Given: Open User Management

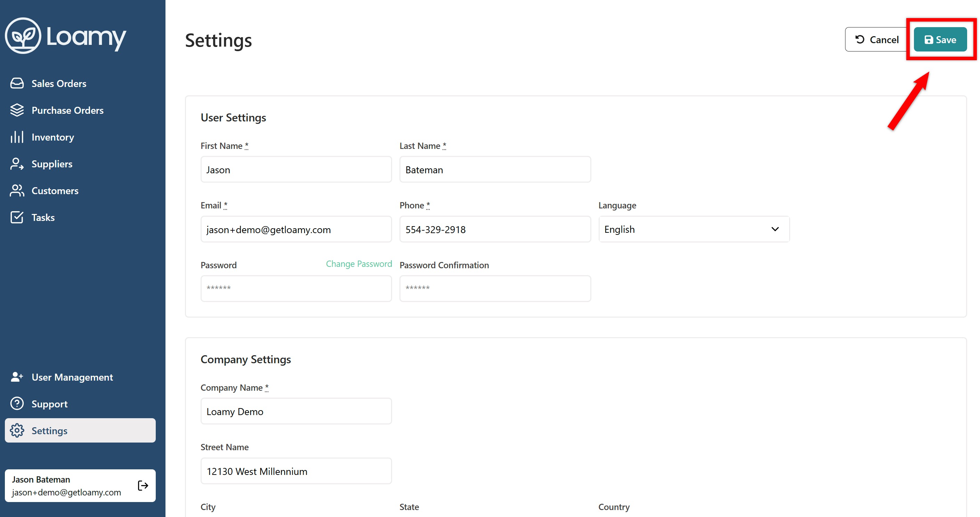Looking at the screenshot, I should (x=80, y=377).
